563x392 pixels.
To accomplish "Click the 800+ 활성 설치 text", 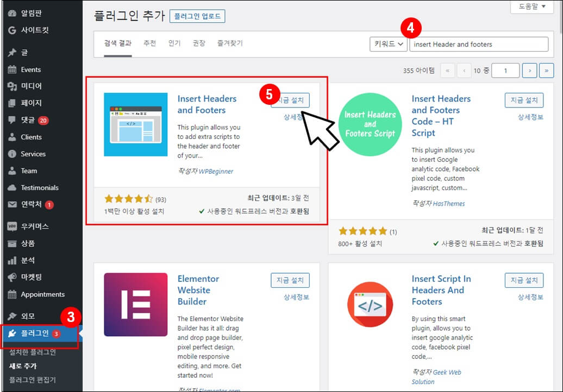I will pyautogui.click(x=360, y=244).
